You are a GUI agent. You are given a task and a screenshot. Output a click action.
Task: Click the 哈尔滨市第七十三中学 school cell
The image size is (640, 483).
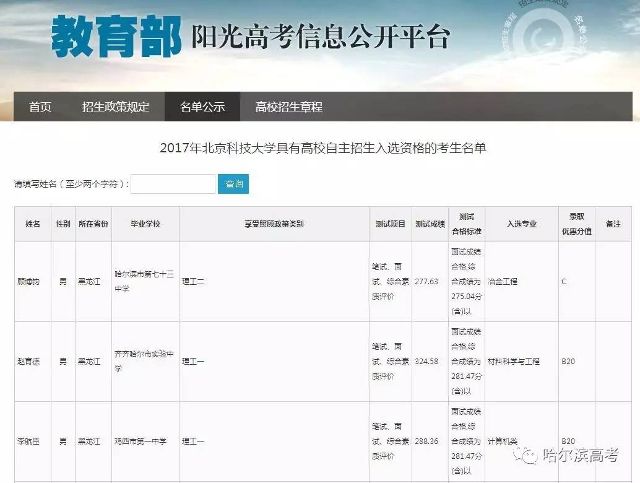144,281
